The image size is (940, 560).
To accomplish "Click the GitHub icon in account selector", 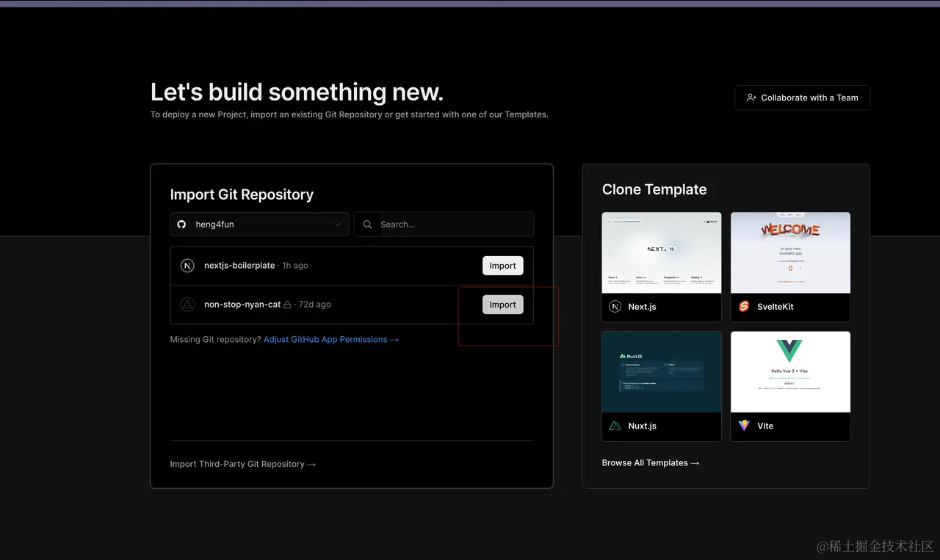I will (x=182, y=225).
